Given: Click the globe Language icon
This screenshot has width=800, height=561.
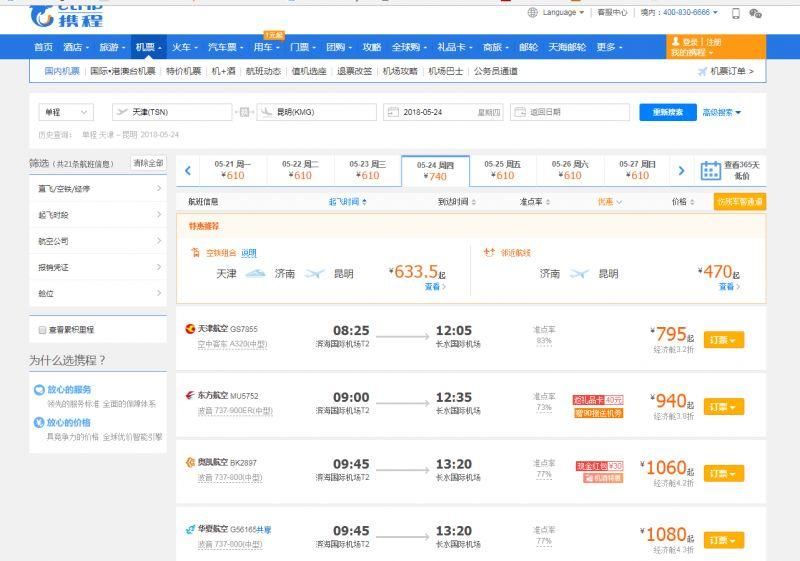Looking at the screenshot, I should point(532,12).
